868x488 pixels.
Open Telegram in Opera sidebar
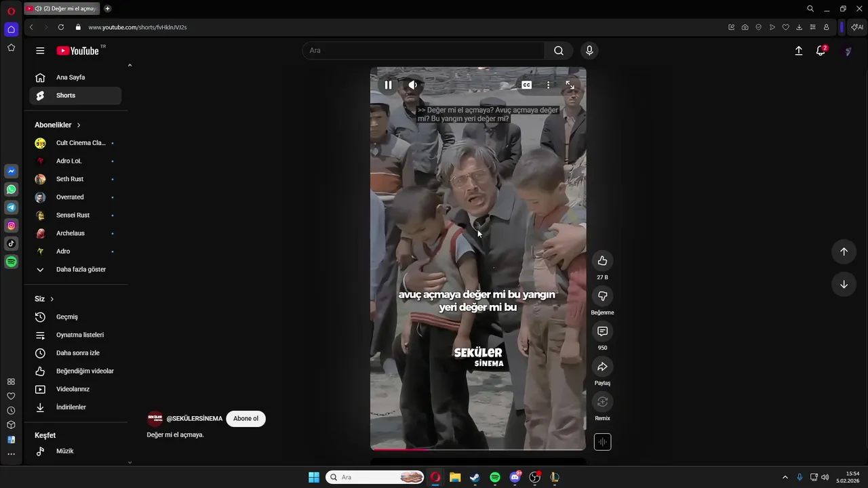click(12, 207)
